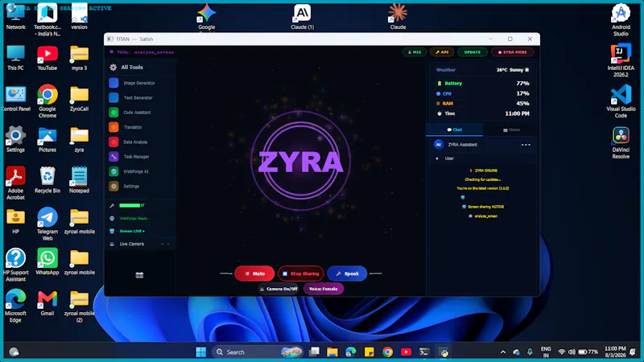Click the red Mute button

click(x=254, y=274)
